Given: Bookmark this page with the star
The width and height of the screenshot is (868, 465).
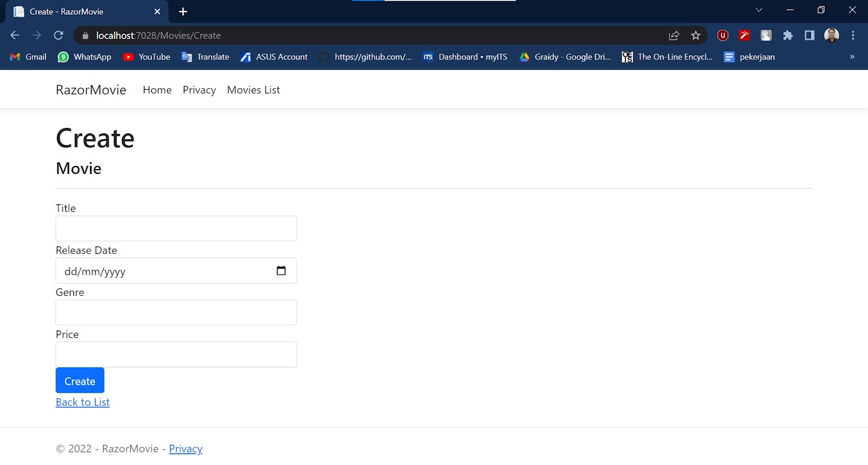Looking at the screenshot, I should tap(696, 36).
